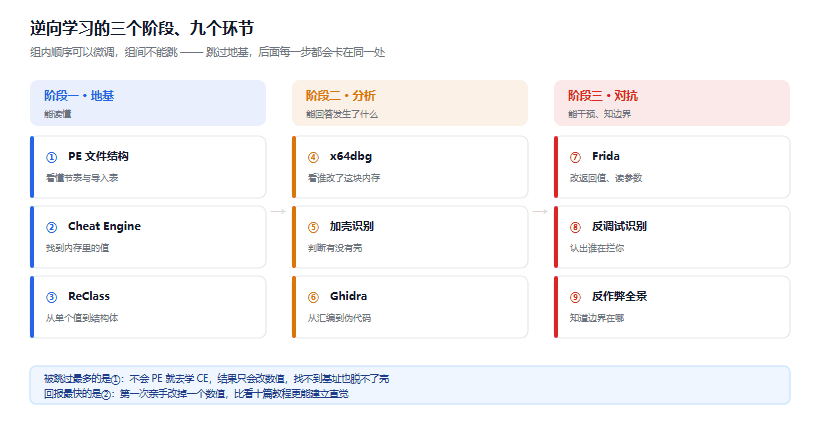Image resolution: width=820 pixels, height=424 pixels.
Task: Click the 加壳识别 card title
Action: (x=351, y=226)
